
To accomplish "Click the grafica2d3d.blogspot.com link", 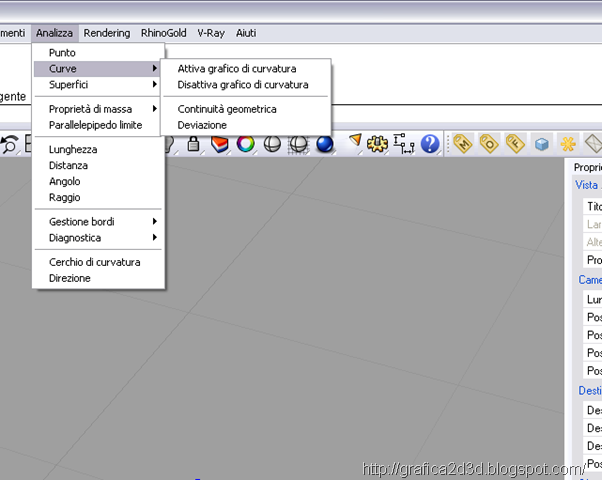I will (472, 469).
